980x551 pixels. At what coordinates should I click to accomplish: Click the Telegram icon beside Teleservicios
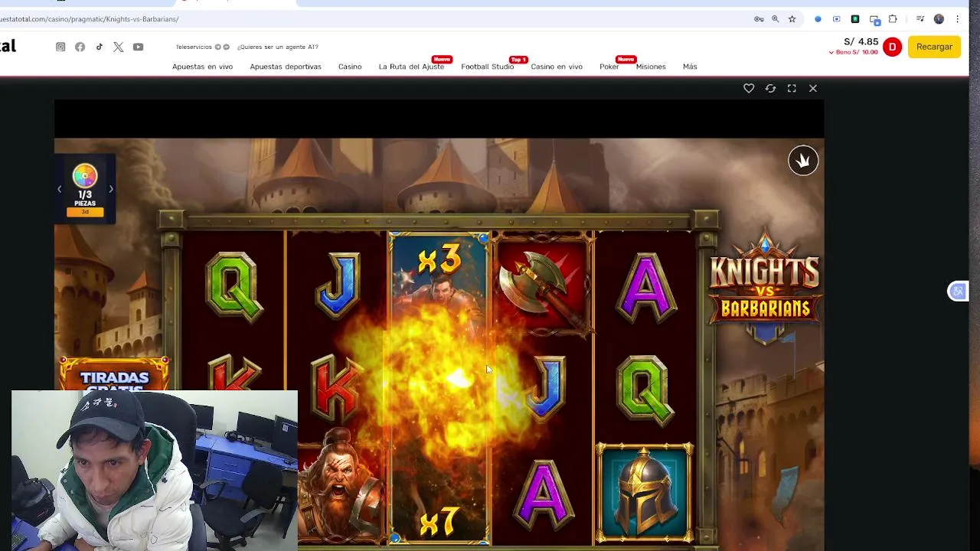tap(218, 47)
